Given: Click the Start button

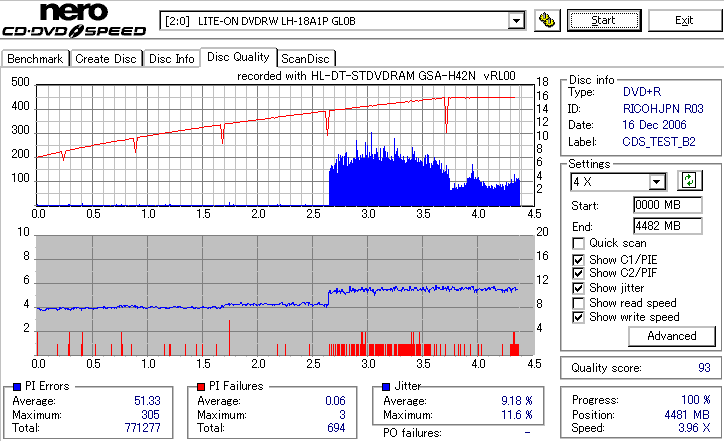Looking at the screenshot, I should (x=604, y=21).
